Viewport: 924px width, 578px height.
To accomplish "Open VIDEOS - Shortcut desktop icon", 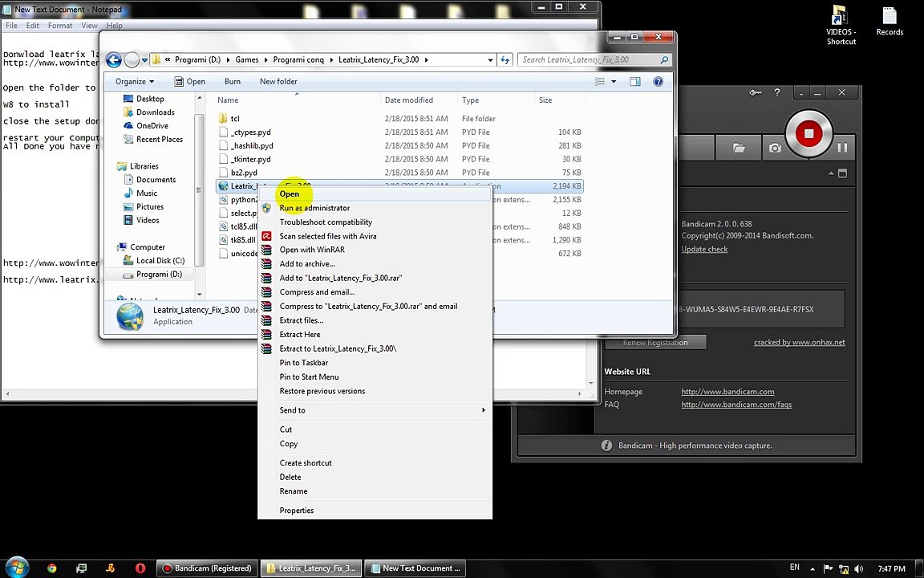I will click(841, 26).
